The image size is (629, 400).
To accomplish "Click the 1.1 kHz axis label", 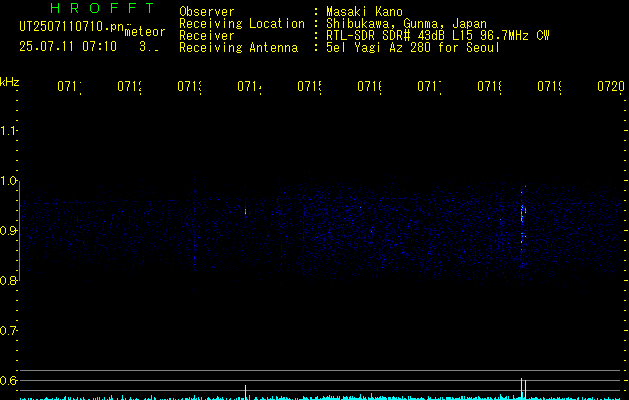I will (x=8, y=131).
